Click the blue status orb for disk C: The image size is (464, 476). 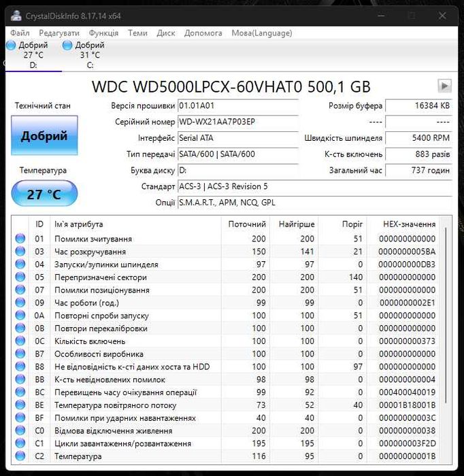point(67,46)
